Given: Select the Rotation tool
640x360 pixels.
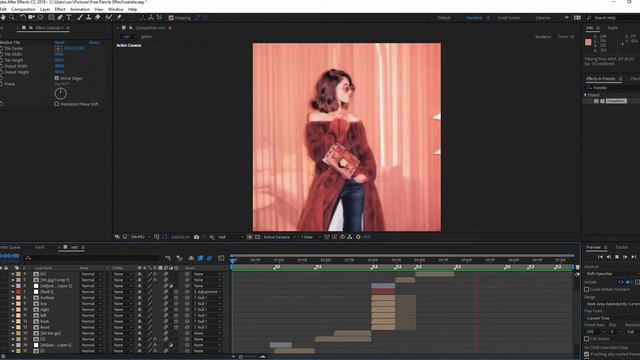Looking at the screenshot, I should [x=22, y=18].
